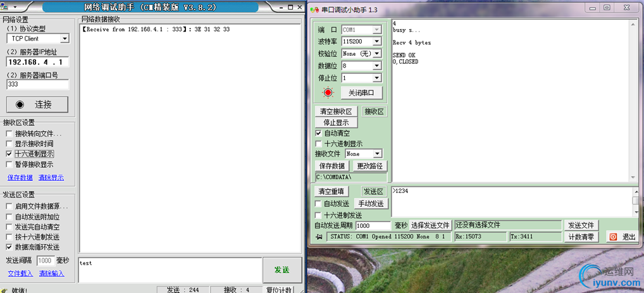Open the stop bits 1 dropdown
Screen dimensions: 644x293
tap(376, 78)
